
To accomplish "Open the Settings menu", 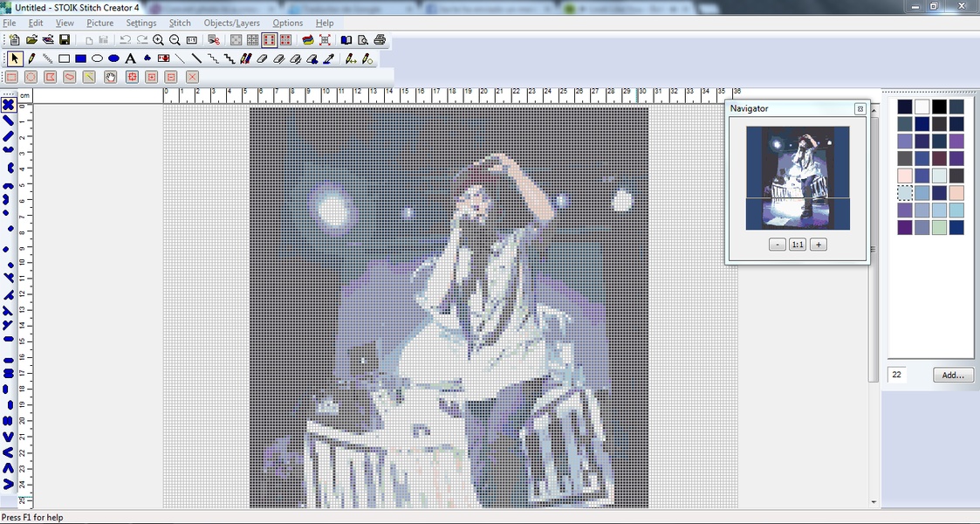I will (x=141, y=23).
